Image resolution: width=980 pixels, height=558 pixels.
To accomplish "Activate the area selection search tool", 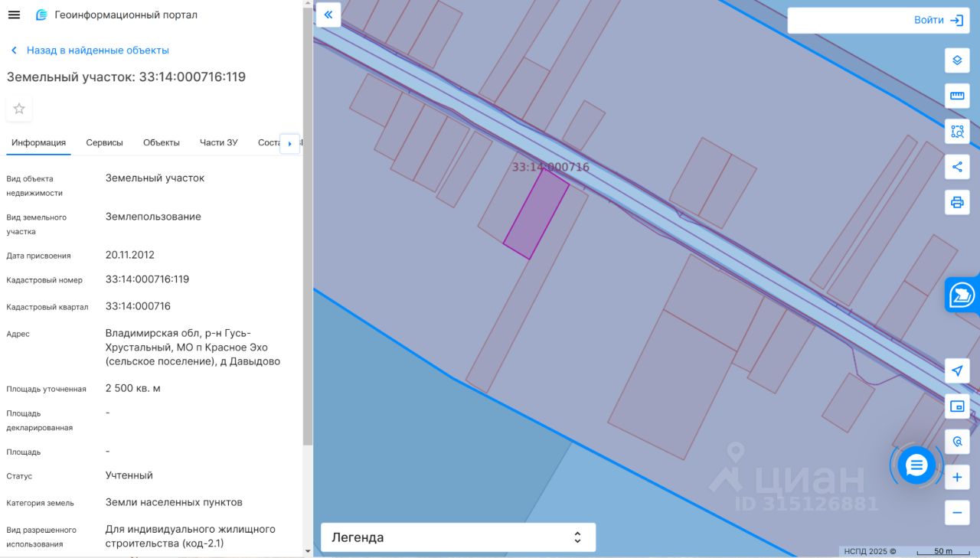I will click(957, 131).
